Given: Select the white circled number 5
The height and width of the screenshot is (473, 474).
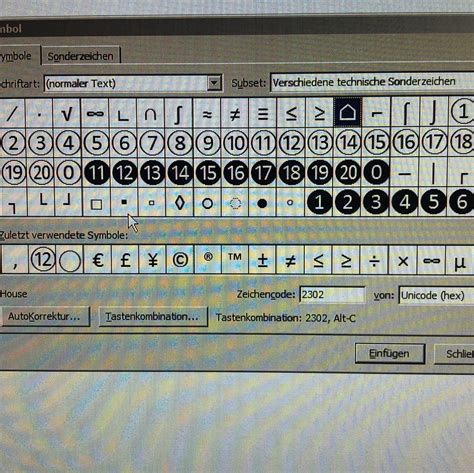Looking at the screenshot, I should point(96,143).
